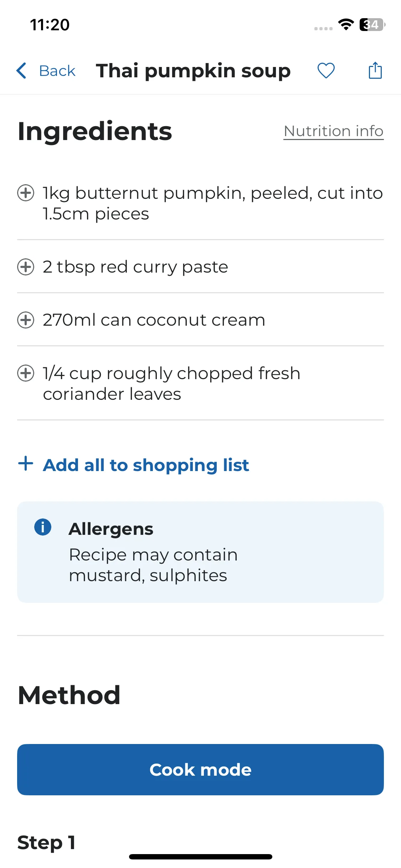The width and height of the screenshot is (401, 868).
Task: Tap plus icon beside Add all
Action: pos(26,464)
